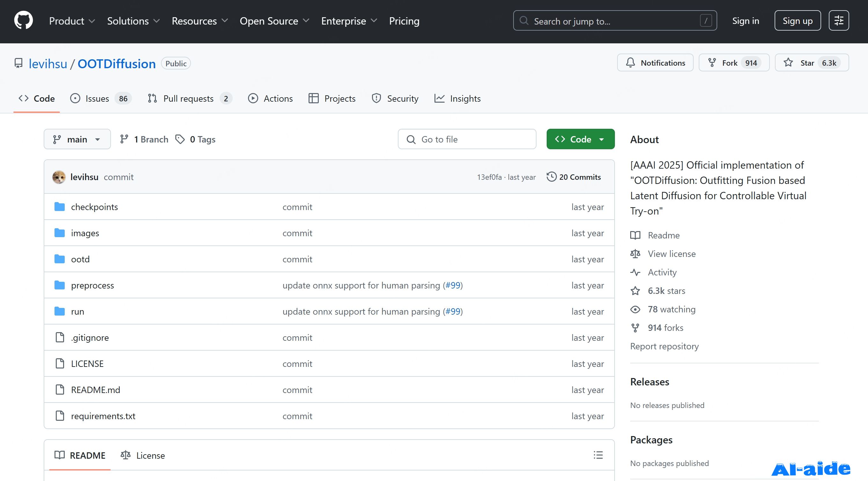Click the book icon beside Readme in About
This screenshot has width=868, height=481.
635,235
